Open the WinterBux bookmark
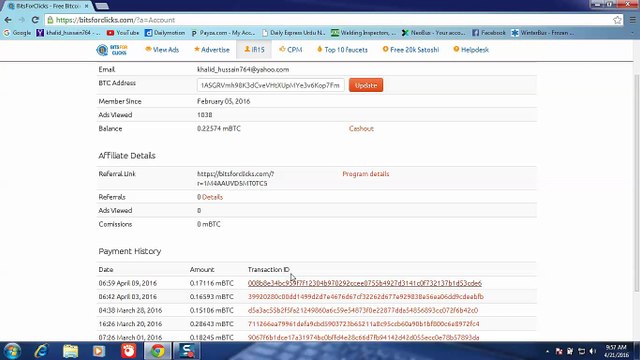The height and width of the screenshot is (360, 640). [542, 33]
